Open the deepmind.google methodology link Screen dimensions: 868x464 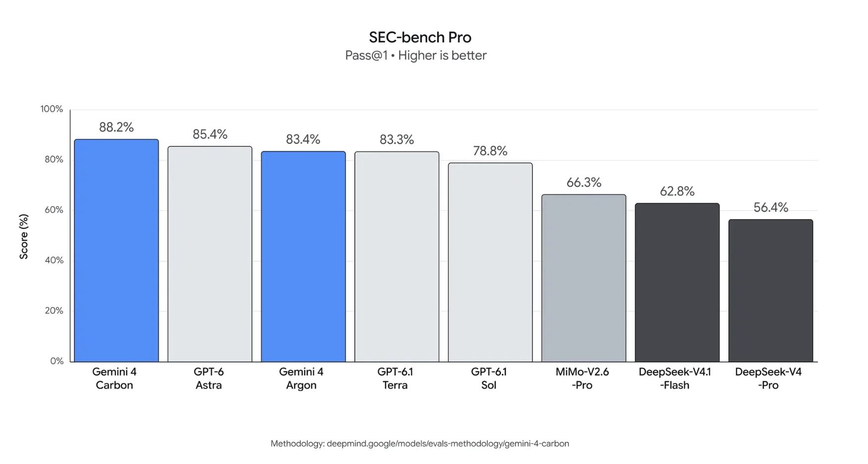(x=448, y=444)
